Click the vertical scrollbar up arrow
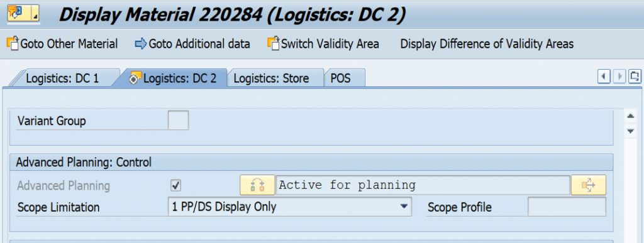The height and width of the screenshot is (243, 644). click(x=630, y=117)
